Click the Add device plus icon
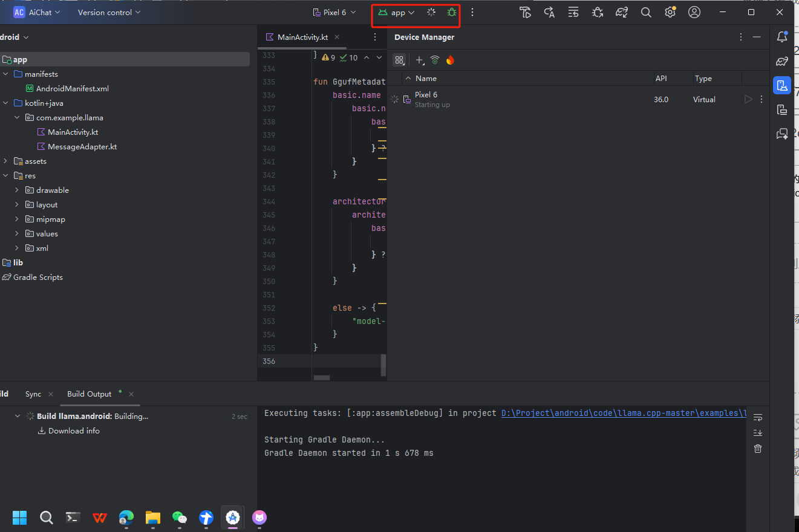This screenshot has height=532, width=799. pyautogui.click(x=419, y=60)
